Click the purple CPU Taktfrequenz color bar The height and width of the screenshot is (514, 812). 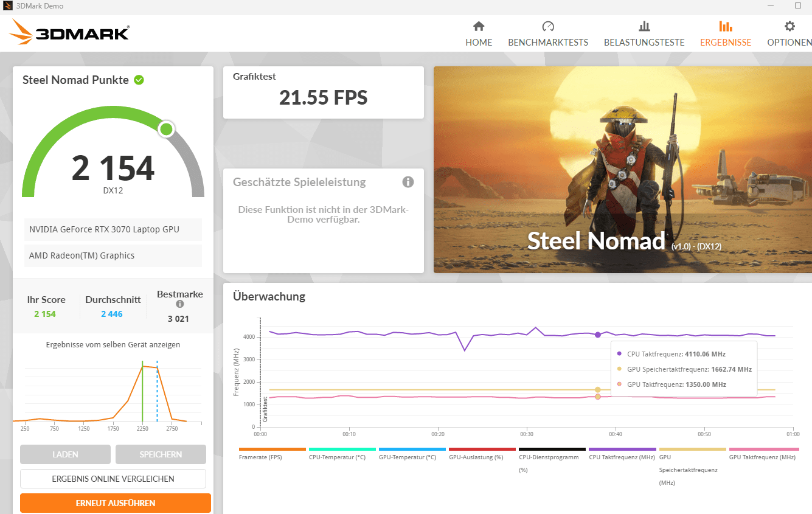click(x=622, y=449)
